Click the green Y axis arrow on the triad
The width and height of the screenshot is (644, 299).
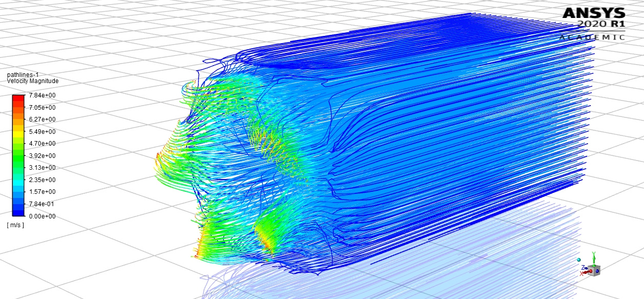pyautogui.click(x=594, y=260)
